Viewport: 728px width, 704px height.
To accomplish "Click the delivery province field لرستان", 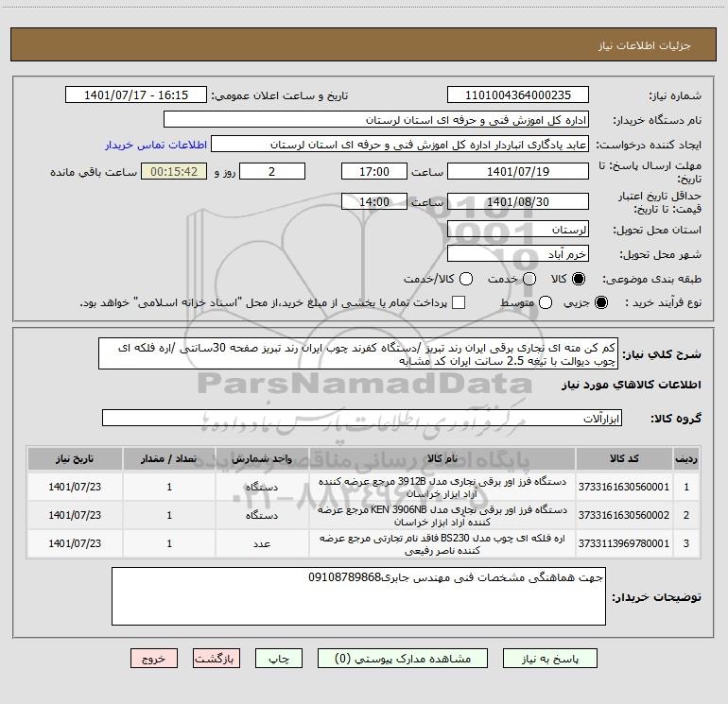I will 518,230.
